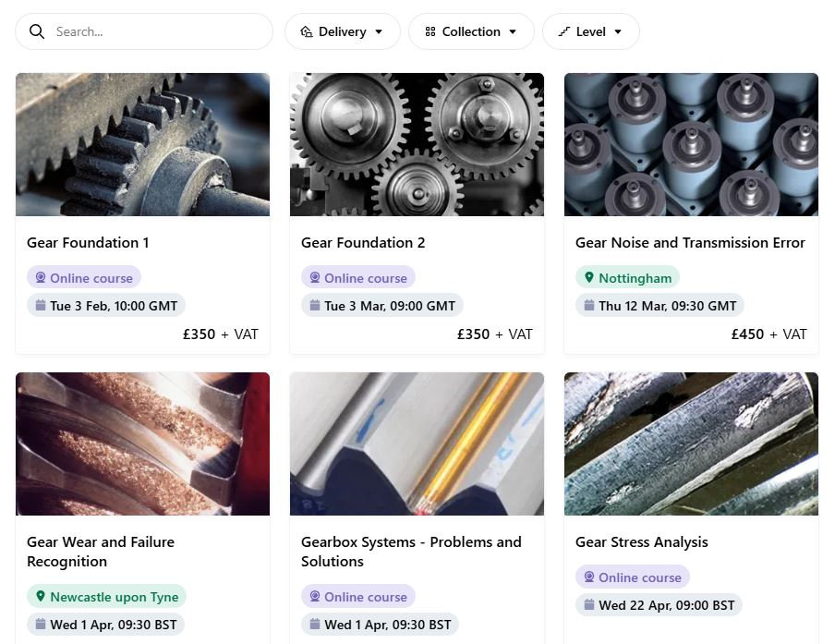Viewport: 835px width, 644px height.
Task: Click the Thu 12 Mar, 09:30 GMT date
Action: 668,306
